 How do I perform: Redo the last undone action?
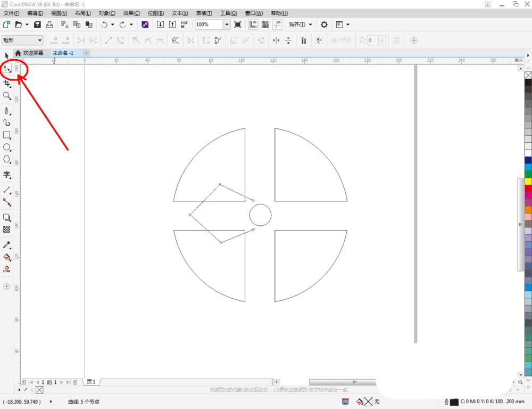coord(122,24)
